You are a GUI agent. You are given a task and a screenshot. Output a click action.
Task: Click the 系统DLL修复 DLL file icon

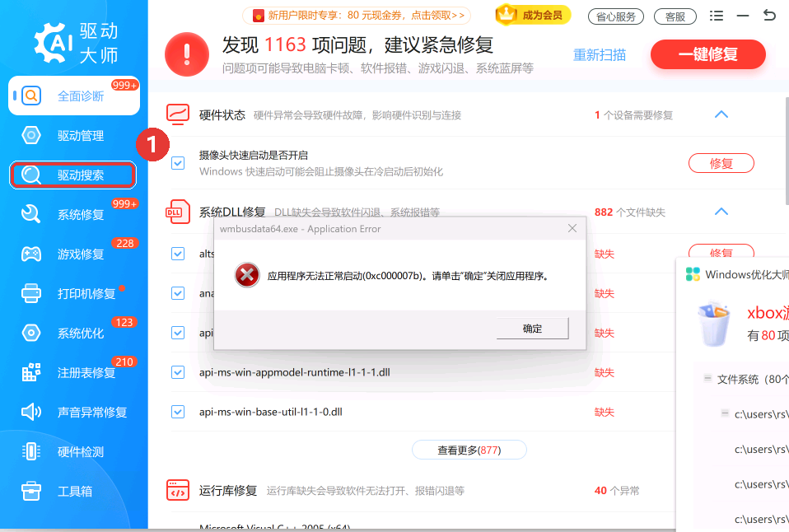[178, 212]
